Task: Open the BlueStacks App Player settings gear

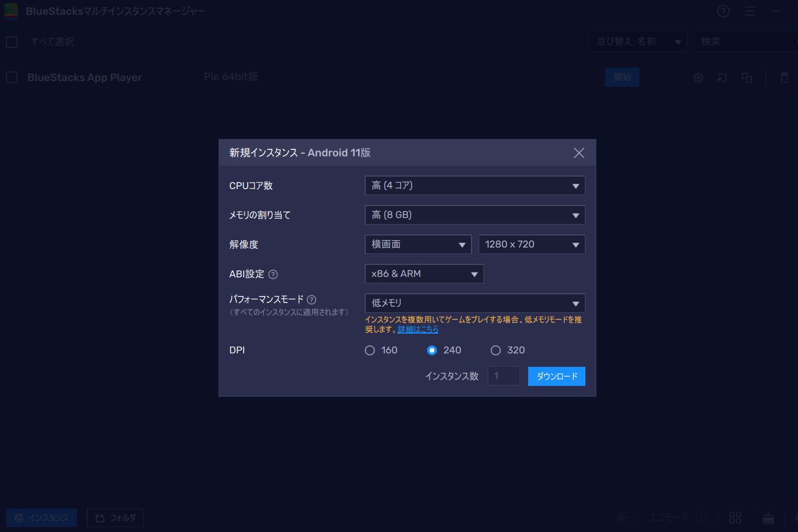Action: (x=698, y=78)
